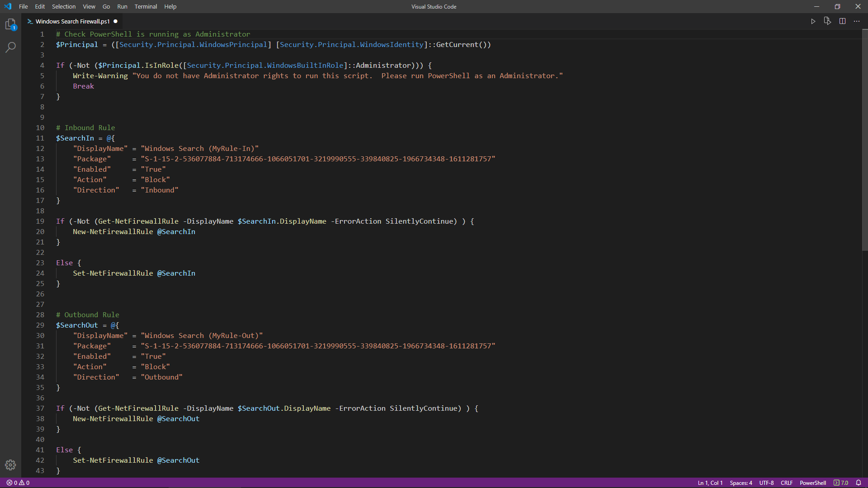This screenshot has height=488, width=868.
Task: Click the Break keyword on line 6
Action: tap(84, 86)
